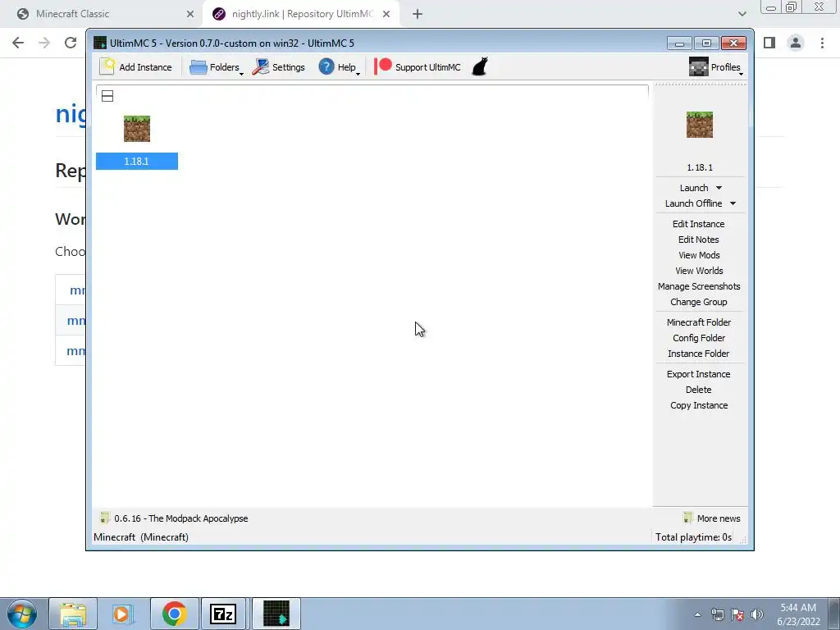Click the news icon beside 0.6.16
Screen dimensions: 840x630
[104, 518]
